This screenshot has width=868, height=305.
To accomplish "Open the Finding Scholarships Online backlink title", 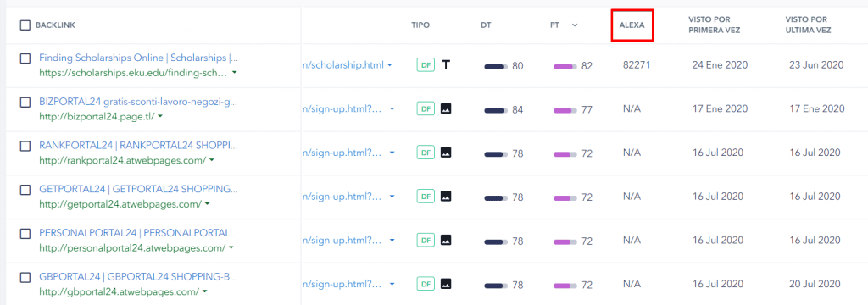I will (x=139, y=58).
